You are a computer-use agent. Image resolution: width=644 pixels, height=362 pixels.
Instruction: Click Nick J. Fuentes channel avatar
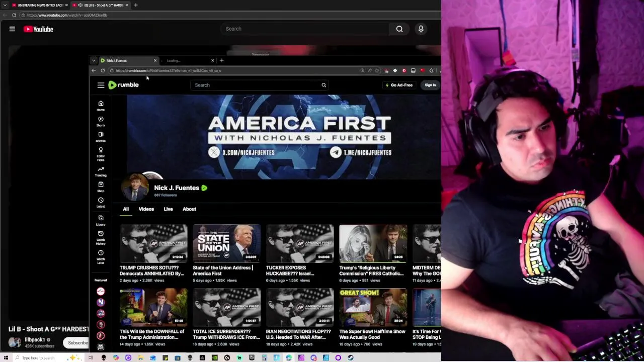pyautogui.click(x=135, y=187)
